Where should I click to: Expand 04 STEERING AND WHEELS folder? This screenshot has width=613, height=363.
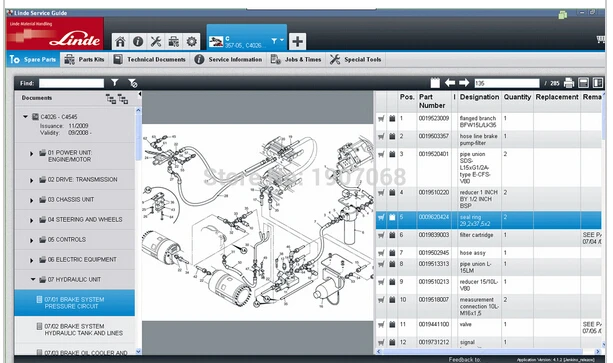coord(32,220)
